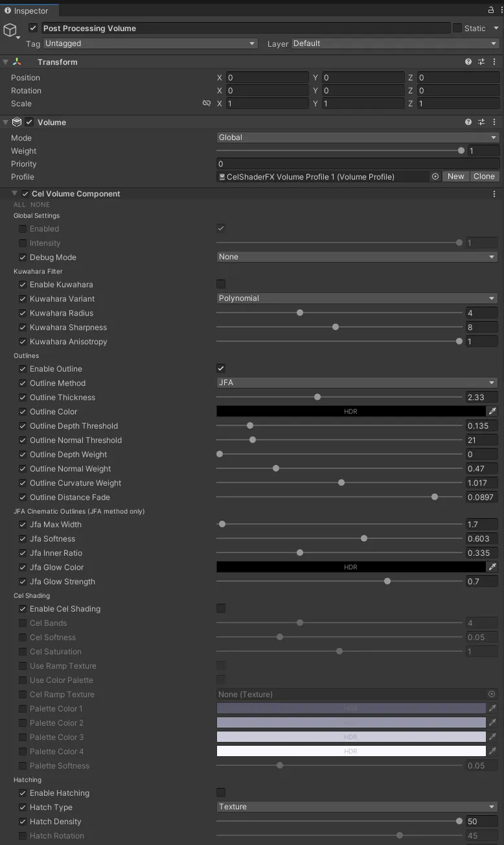Open Kuwahara Variant dropdown showing Polynomial
Image resolution: width=504 pixels, height=845 pixels.
(357, 298)
